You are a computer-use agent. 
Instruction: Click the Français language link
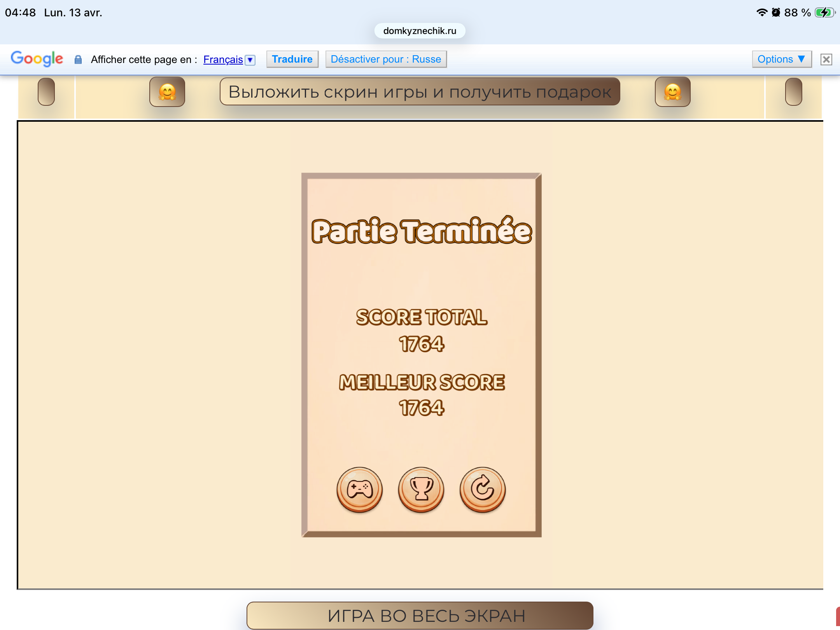pos(223,59)
